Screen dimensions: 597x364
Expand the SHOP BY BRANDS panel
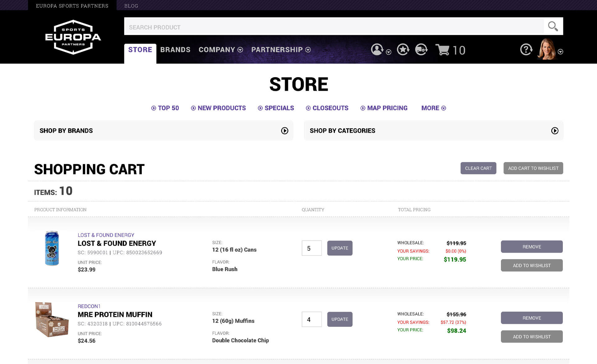point(285,131)
